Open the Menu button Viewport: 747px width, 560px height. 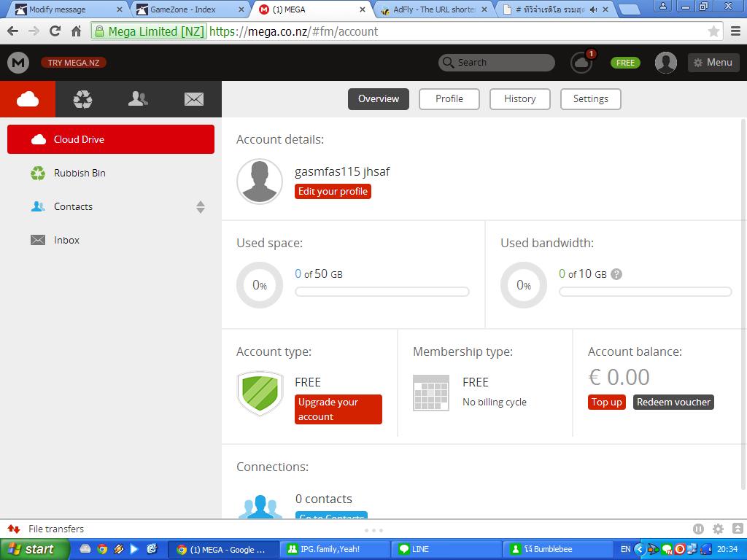tap(713, 63)
